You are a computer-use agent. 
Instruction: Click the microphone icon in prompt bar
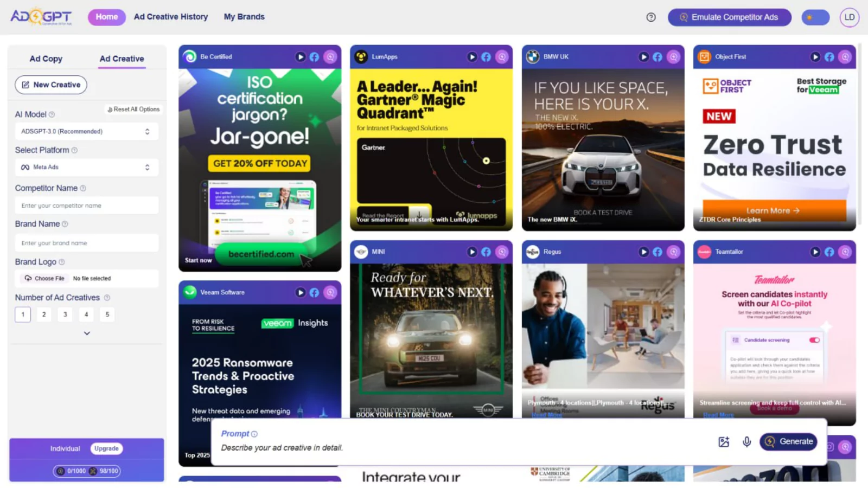(747, 442)
